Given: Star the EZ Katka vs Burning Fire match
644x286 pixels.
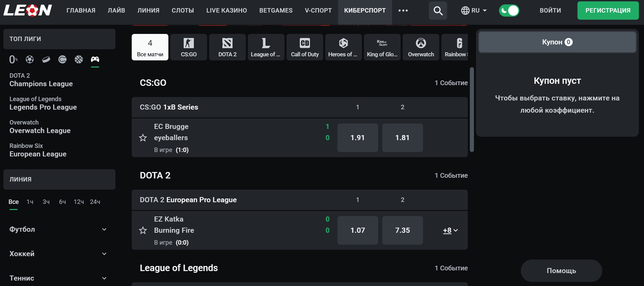Looking at the screenshot, I should [x=143, y=230].
